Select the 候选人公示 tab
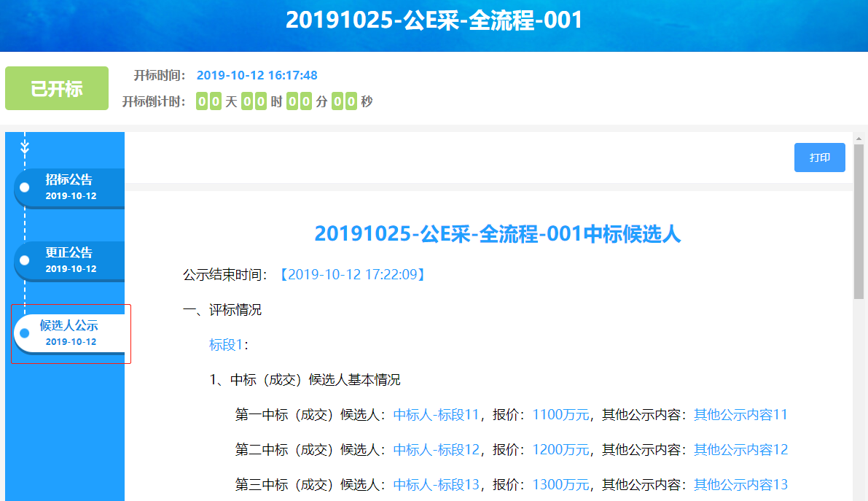The height and width of the screenshot is (501, 868). point(71,333)
